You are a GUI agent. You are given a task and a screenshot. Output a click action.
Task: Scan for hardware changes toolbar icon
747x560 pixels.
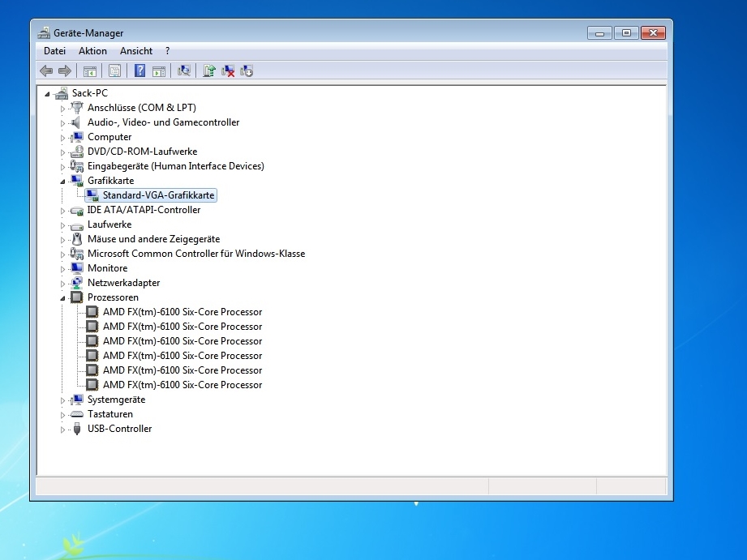point(184,71)
